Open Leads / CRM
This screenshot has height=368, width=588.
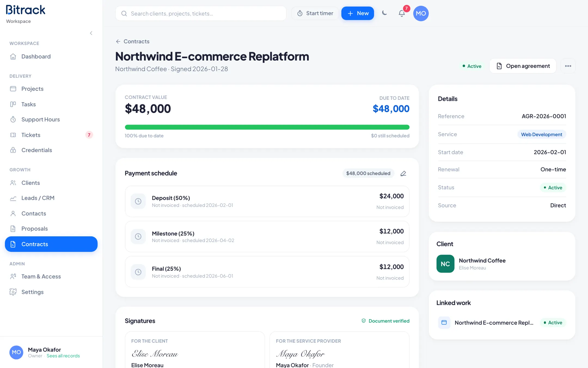[x=51, y=198]
